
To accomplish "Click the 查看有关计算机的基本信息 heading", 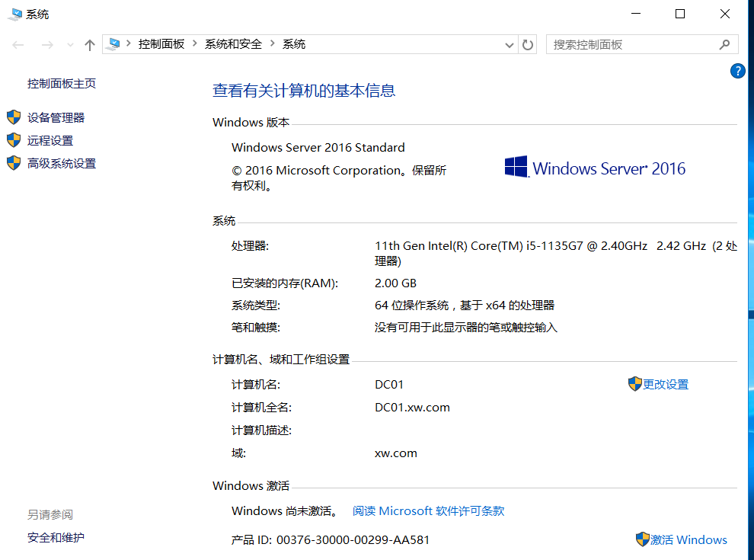I will tap(304, 91).
